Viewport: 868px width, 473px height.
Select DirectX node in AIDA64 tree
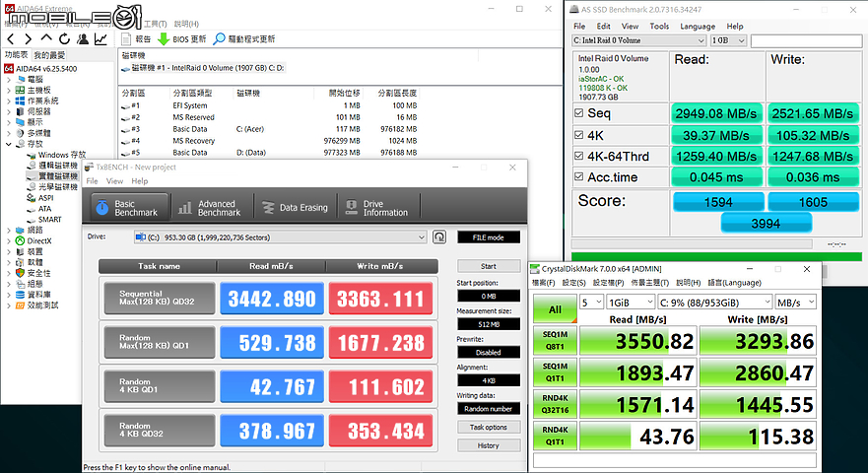pyautogui.click(x=33, y=240)
